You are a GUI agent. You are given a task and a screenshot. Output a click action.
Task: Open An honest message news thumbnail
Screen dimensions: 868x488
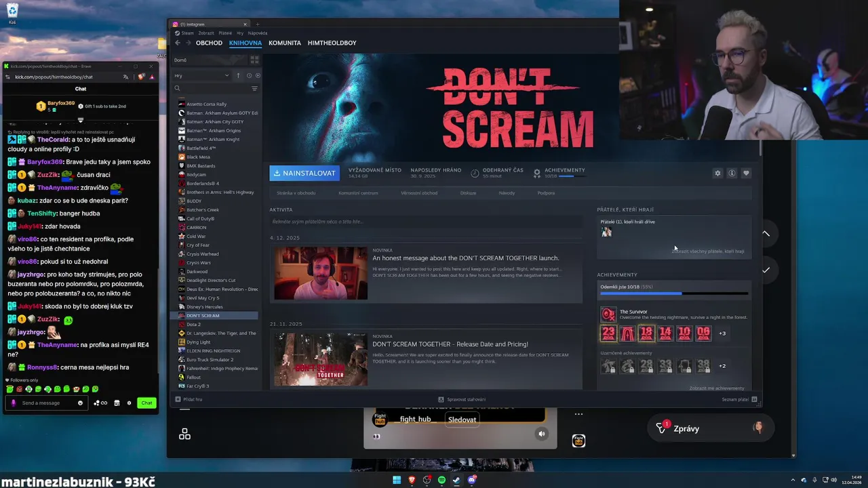click(x=321, y=273)
